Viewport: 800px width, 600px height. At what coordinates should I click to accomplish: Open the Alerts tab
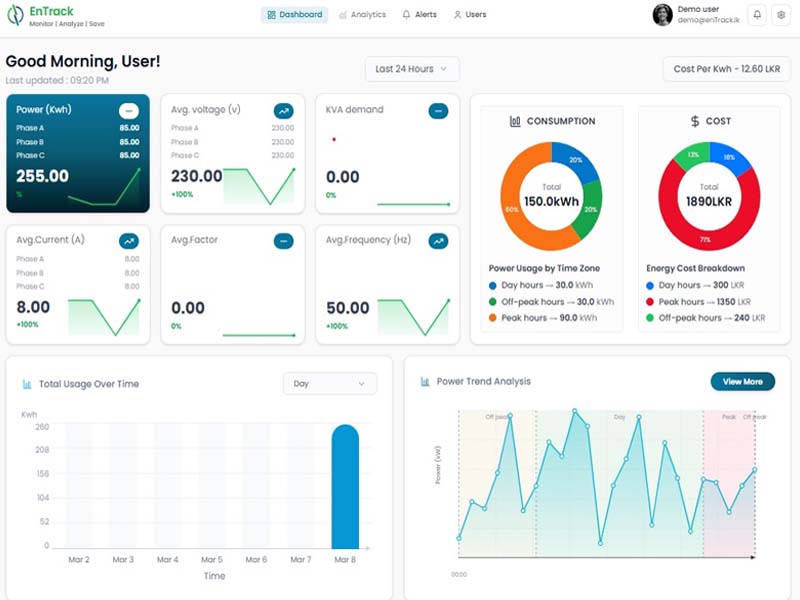pos(419,15)
